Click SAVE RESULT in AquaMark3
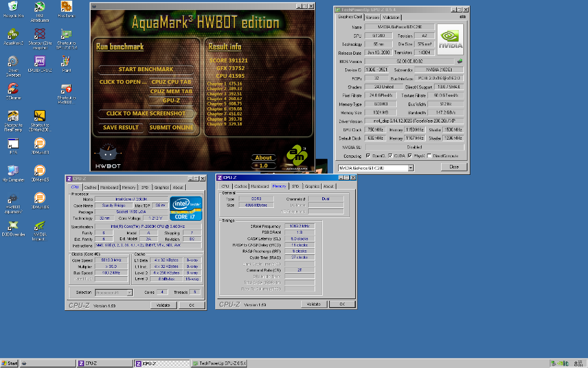The image size is (588, 368). (x=121, y=128)
